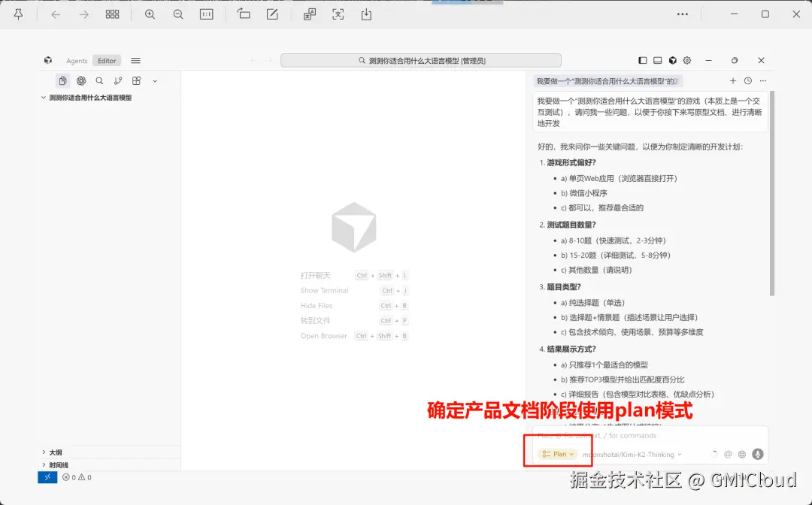Screen dimensions: 812x505
Task: Collapse the 测测你适合用什么大语言模型 tree item
Action: 43,97
